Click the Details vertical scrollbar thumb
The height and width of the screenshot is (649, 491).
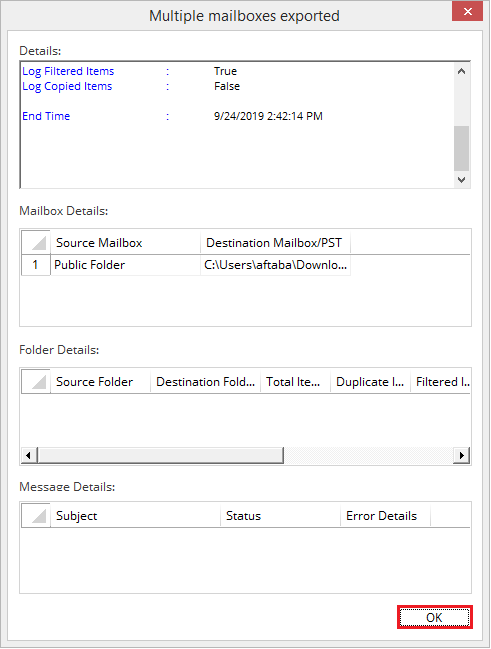click(462, 148)
